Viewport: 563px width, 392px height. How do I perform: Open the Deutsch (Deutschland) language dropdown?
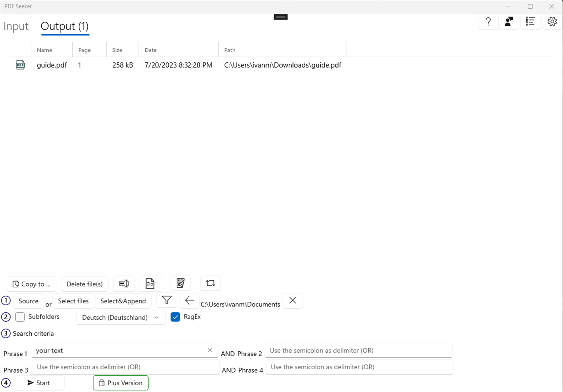121,317
